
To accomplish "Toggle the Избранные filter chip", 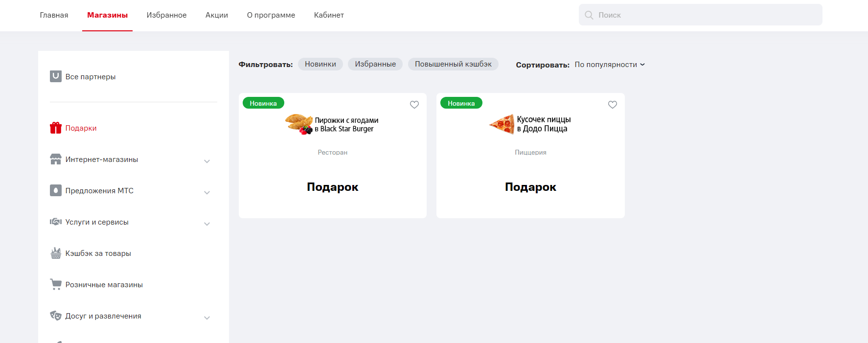I will (375, 64).
